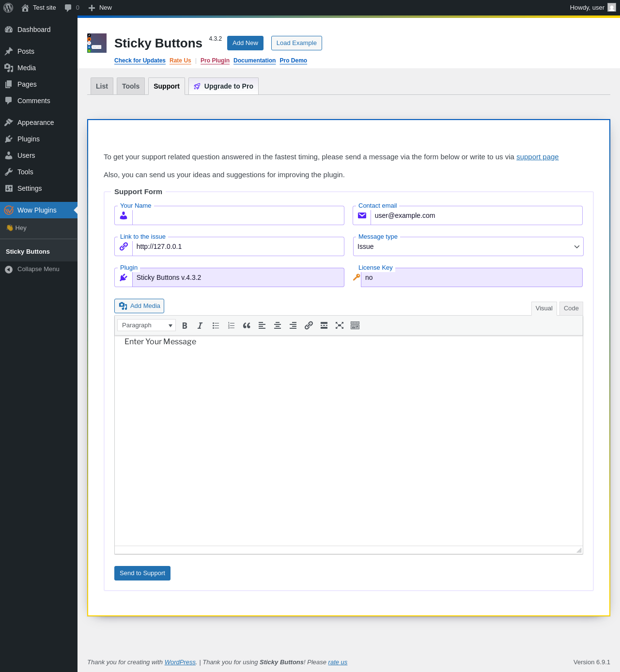The height and width of the screenshot is (672, 620).
Task: Click the Contact email field
Action: point(476,215)
